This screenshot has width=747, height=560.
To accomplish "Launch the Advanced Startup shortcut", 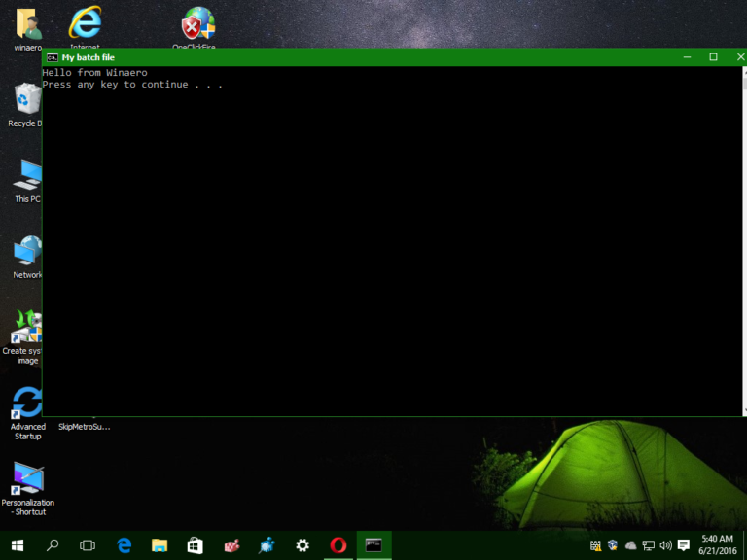I will point(27,402).
